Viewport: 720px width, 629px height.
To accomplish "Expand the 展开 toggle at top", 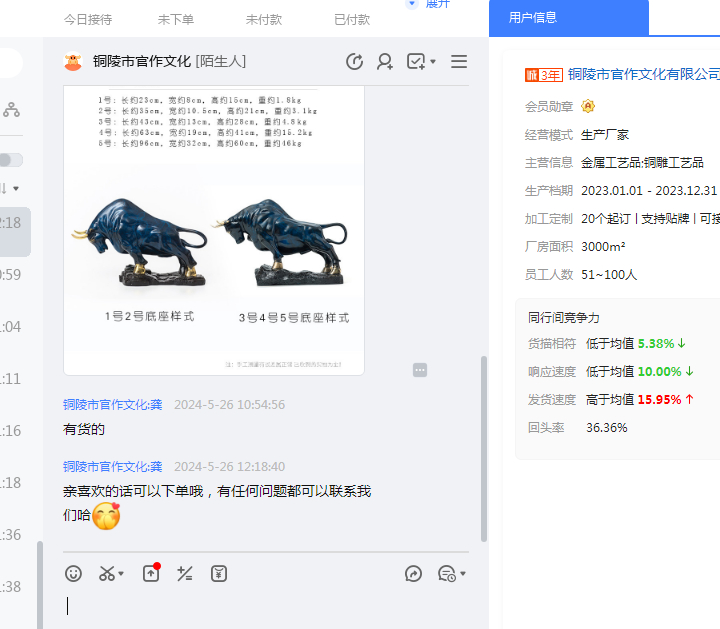I will pos(428,4).
